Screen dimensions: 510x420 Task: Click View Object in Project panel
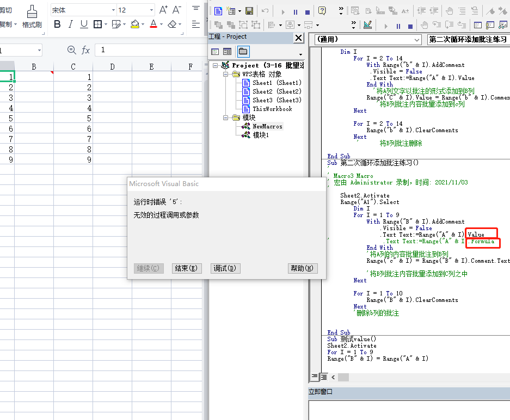click(228, 51)
